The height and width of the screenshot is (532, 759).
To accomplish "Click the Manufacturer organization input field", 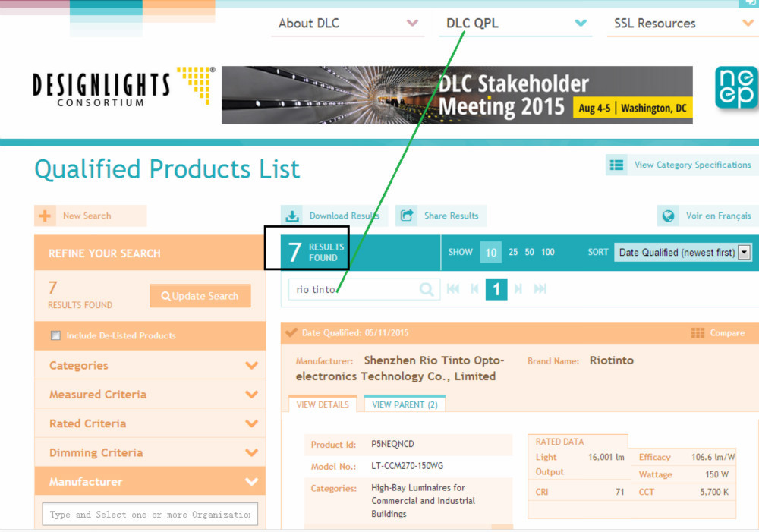I will point(150,514).
